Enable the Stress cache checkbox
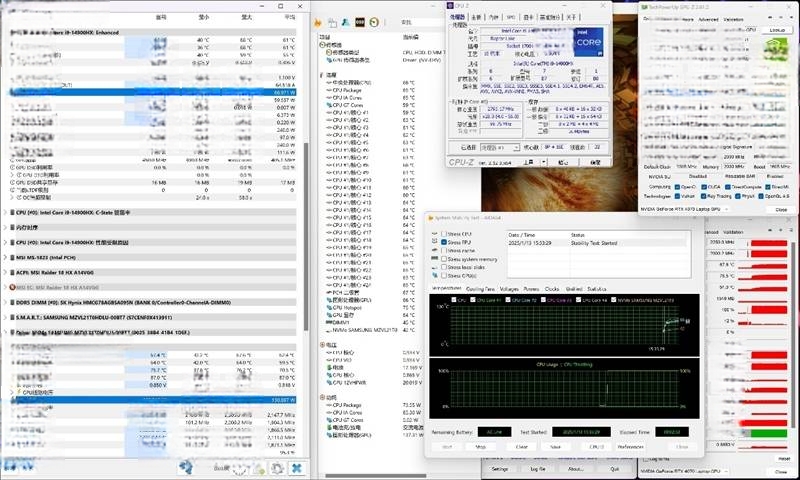 pyautogui.click(x=444, y=250)
